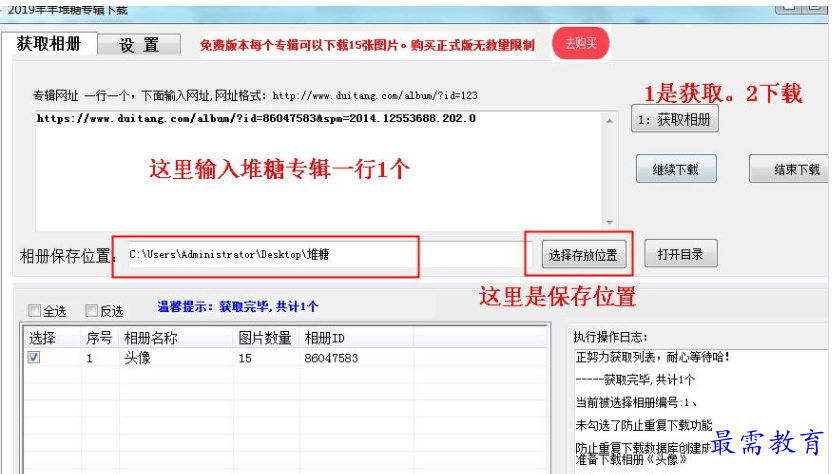Click the URL box scroll down arrow
832x474 pixels.
tap(610, 222)
